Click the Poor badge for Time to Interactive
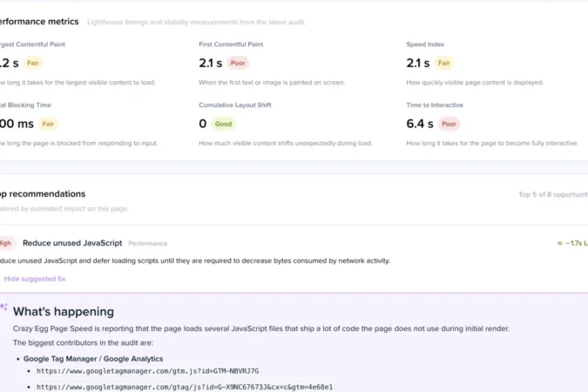This screenshot has width=588, height=392. tap(449, 124)
